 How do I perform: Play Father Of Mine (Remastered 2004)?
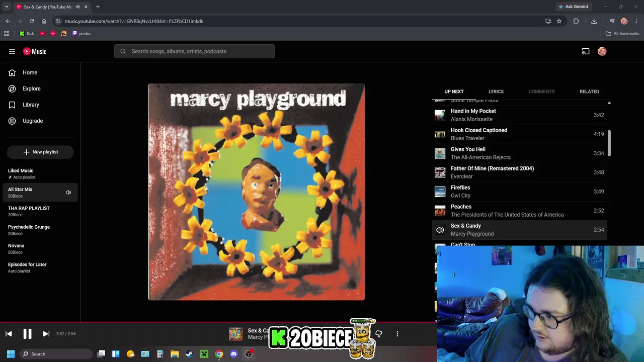(x=519, y=172)
